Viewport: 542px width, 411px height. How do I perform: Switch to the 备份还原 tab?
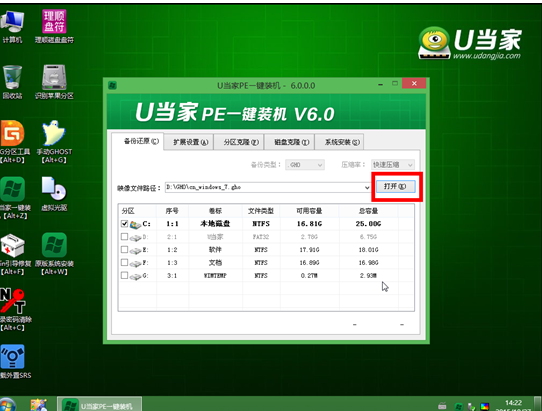point(138,141)
